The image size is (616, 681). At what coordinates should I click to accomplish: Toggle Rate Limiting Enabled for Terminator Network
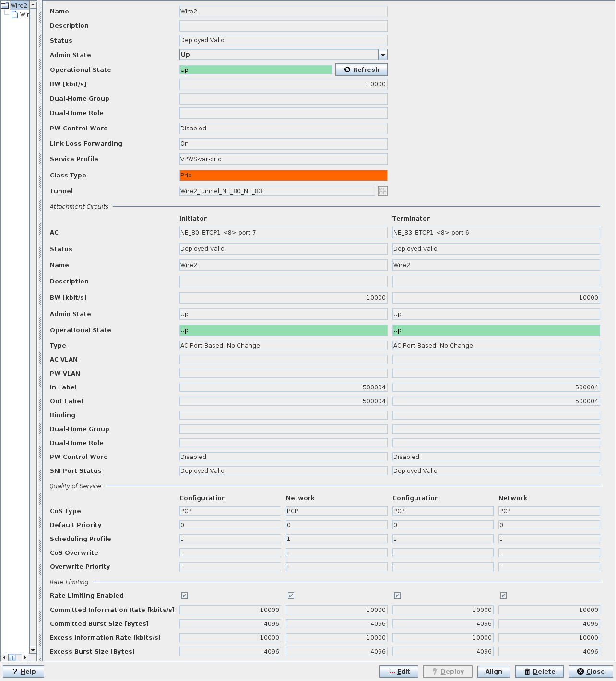click(x=503, y=595)
